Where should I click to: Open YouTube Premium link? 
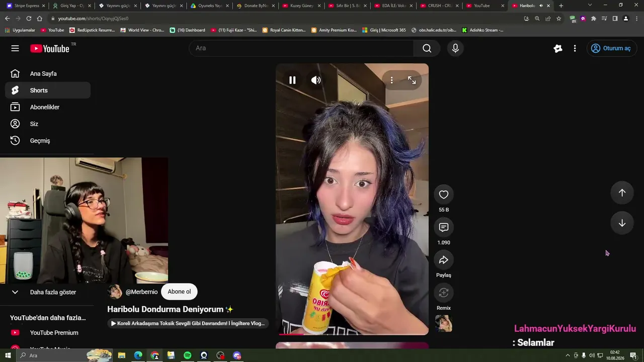pyautogui.click(x=48, y=333)
